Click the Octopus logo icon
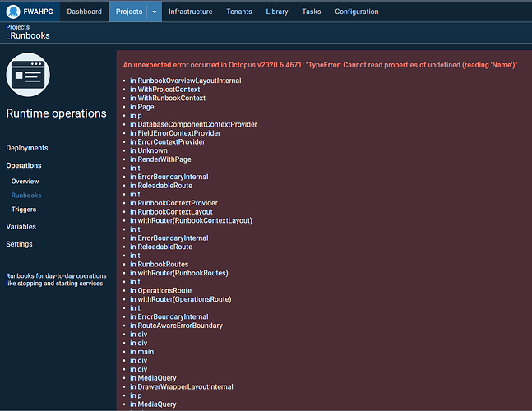 tap(13, 12)
